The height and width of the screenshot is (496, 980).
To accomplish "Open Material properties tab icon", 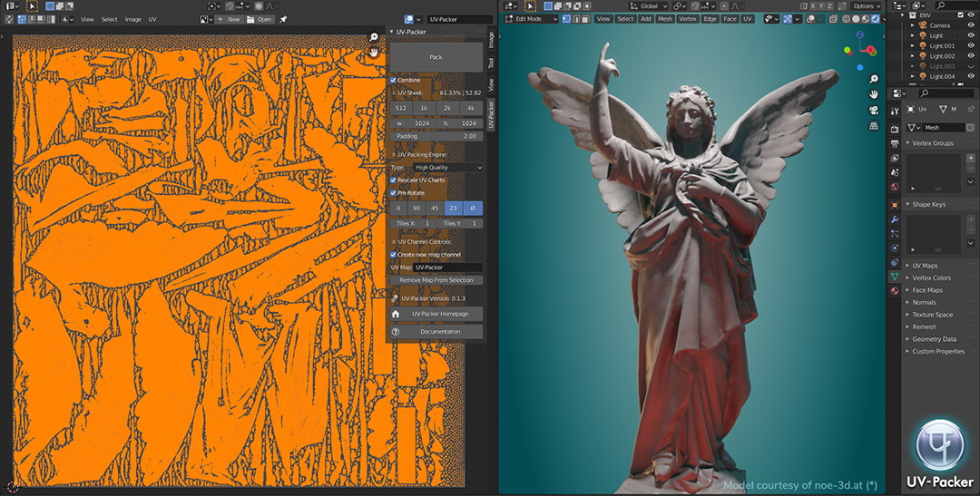I will [895, 290].
